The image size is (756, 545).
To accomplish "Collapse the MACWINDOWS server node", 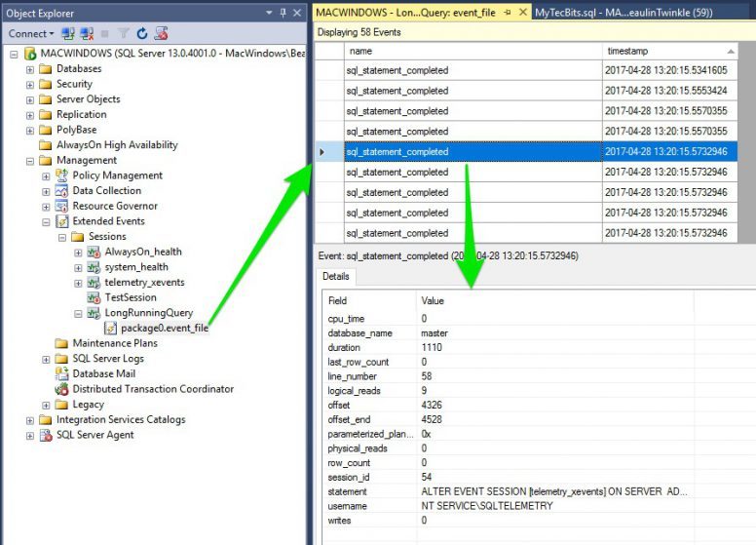I will click(14, 54).
